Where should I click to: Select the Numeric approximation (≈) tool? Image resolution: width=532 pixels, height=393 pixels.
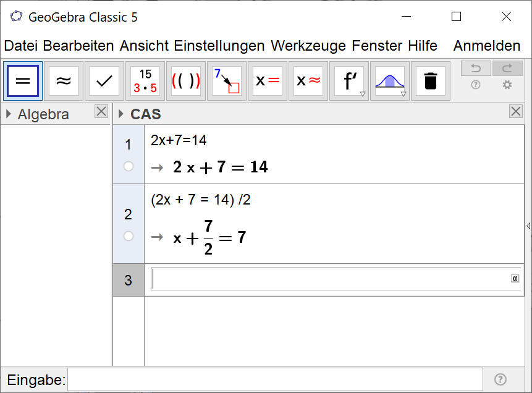pos(64,81)
